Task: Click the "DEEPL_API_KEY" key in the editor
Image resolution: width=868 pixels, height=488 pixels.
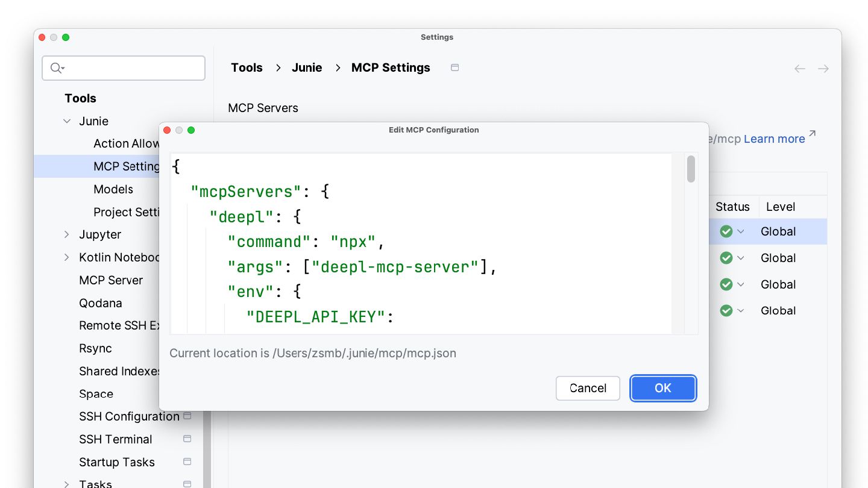Action: [315, 316]
